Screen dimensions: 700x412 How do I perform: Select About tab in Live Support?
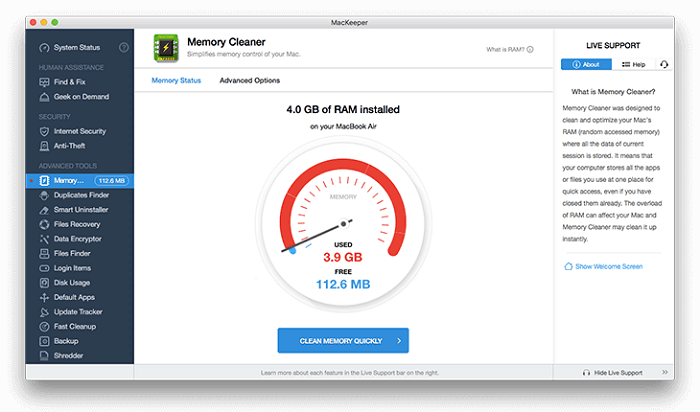coord(586,65)
